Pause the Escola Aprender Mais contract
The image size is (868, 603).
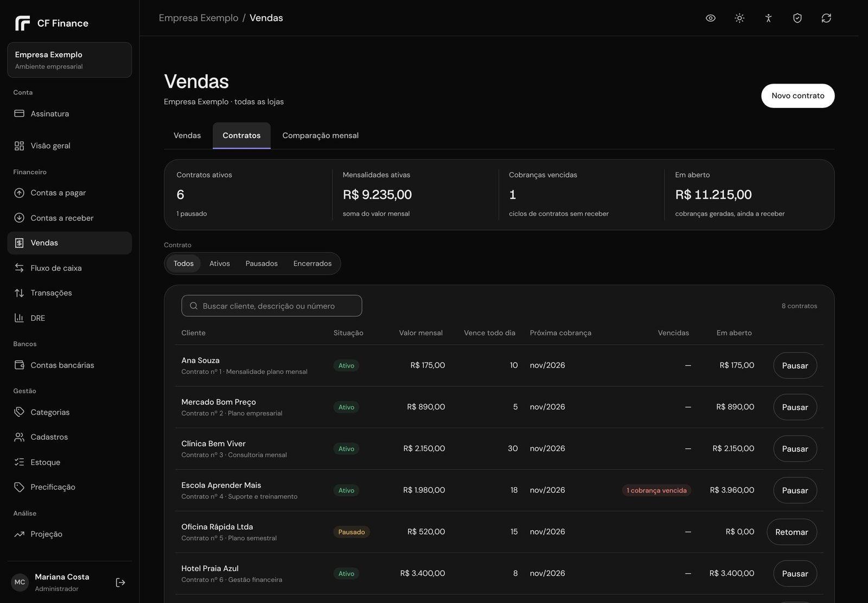point(795,490)
